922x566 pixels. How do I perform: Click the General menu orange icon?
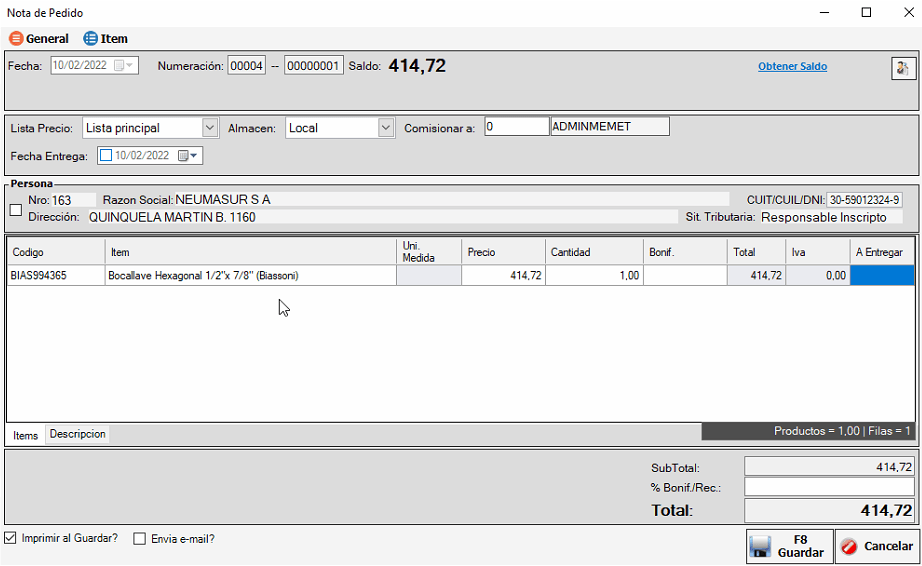coord(16,39)
